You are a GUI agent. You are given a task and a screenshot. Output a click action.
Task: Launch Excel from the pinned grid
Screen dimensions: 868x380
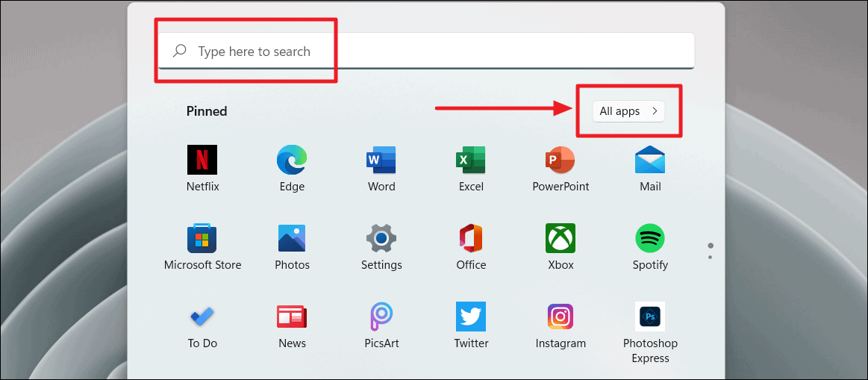[x=470, y=160]
